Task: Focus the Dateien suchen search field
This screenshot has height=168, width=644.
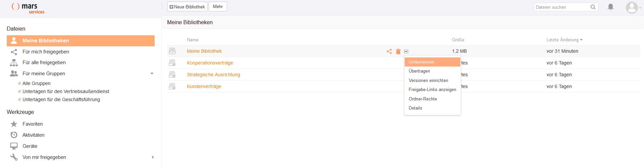Action: click(561, 7)
